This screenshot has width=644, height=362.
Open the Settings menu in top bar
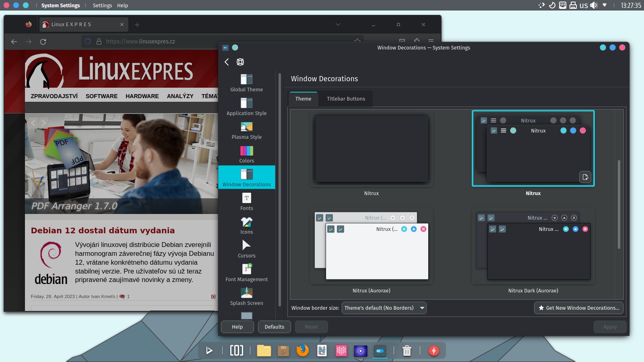tap(102, 5)
